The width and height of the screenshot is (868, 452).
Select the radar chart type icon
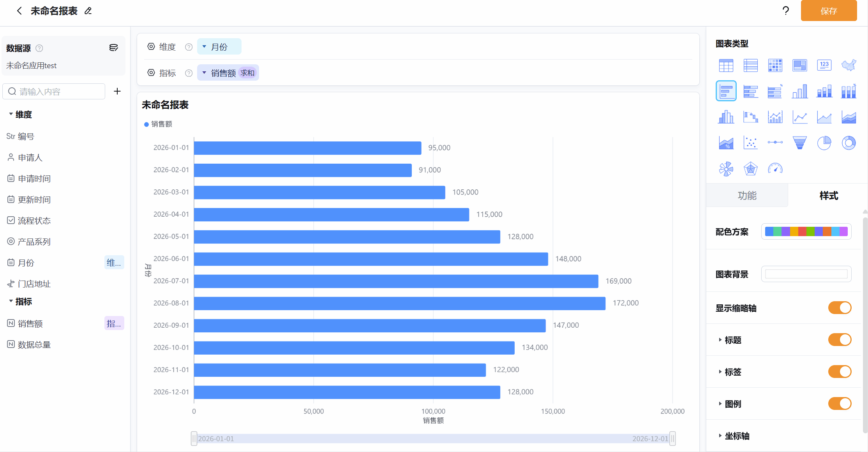coord(750,169)
